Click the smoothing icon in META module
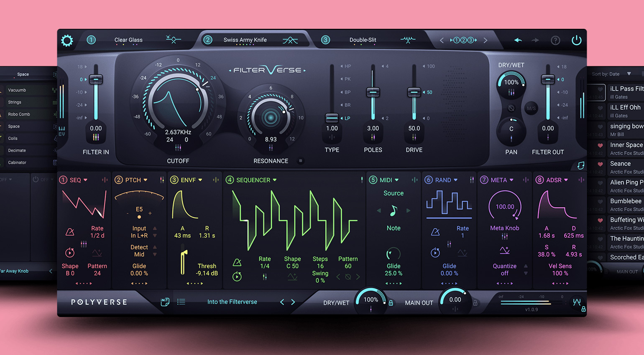 coord(505,251)
